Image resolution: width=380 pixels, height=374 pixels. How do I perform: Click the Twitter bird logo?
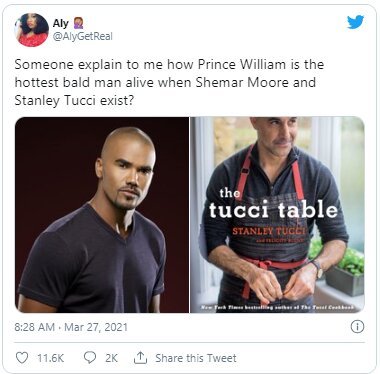pyautogui.click(x=355, y=23)
